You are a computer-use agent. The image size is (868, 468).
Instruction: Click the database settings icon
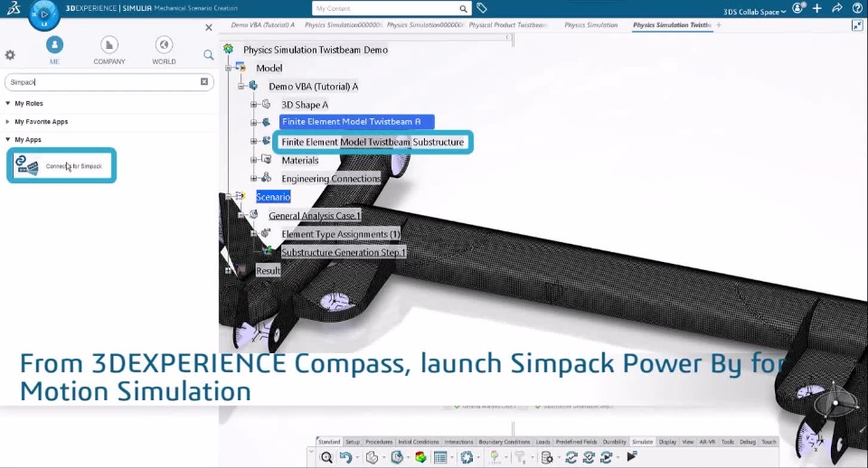coord(547,457)
